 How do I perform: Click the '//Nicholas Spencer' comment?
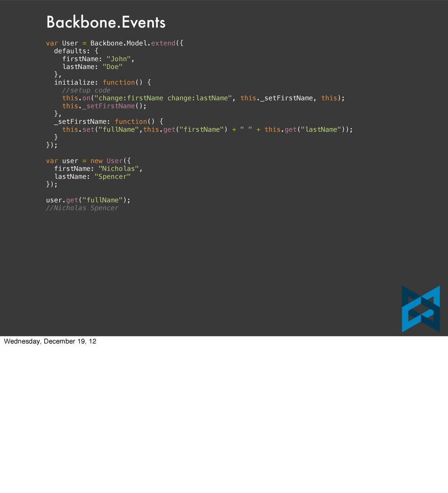[x=82, y=208]
